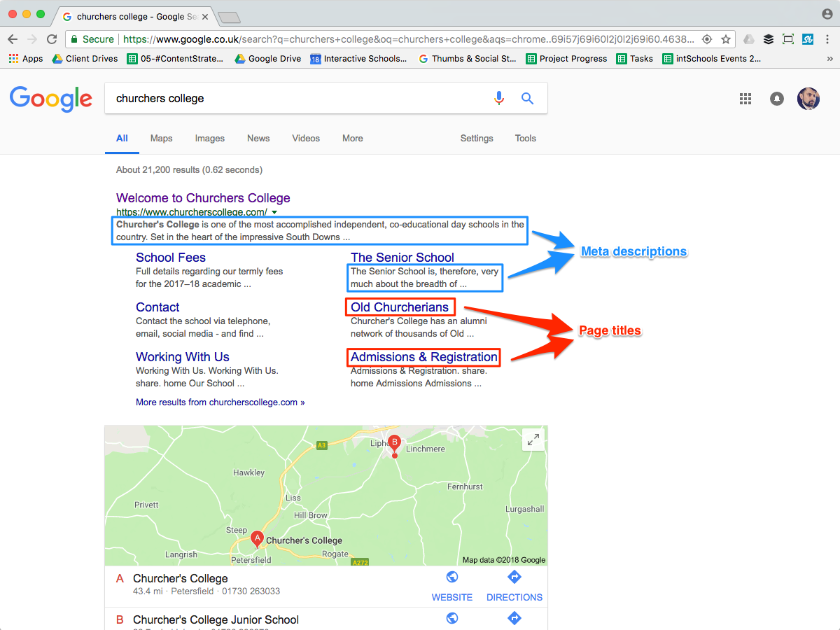Open search Settings menu
Viewport: 840px width, 630px height.
[x=477, y=139]
